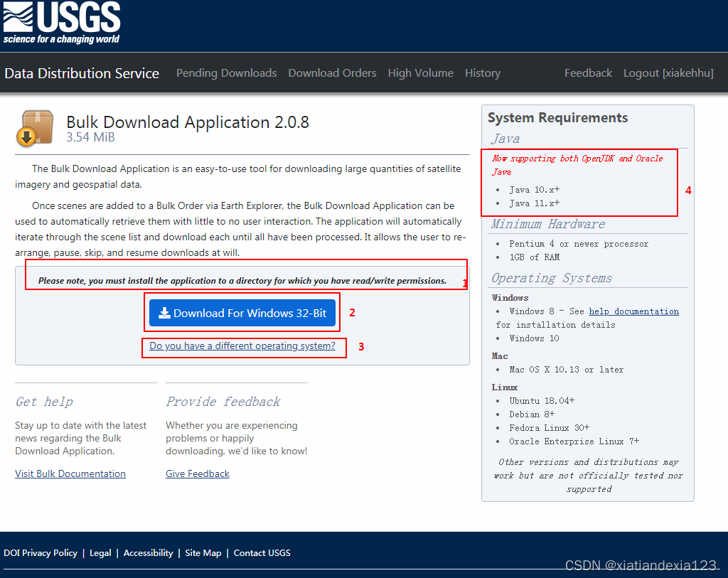The height and width of the screenshot is (578, 728).
Task: Click the 'Java 10.x+' requirement
Action: point(535,190)
